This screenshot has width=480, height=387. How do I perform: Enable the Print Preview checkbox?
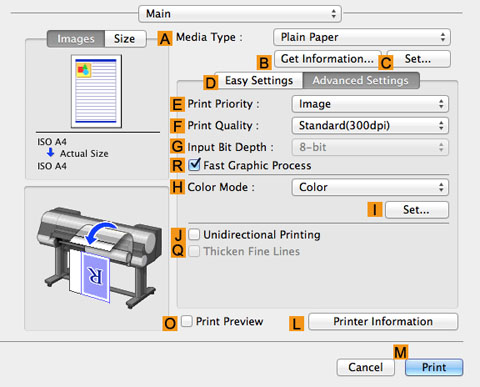point(187,321)
